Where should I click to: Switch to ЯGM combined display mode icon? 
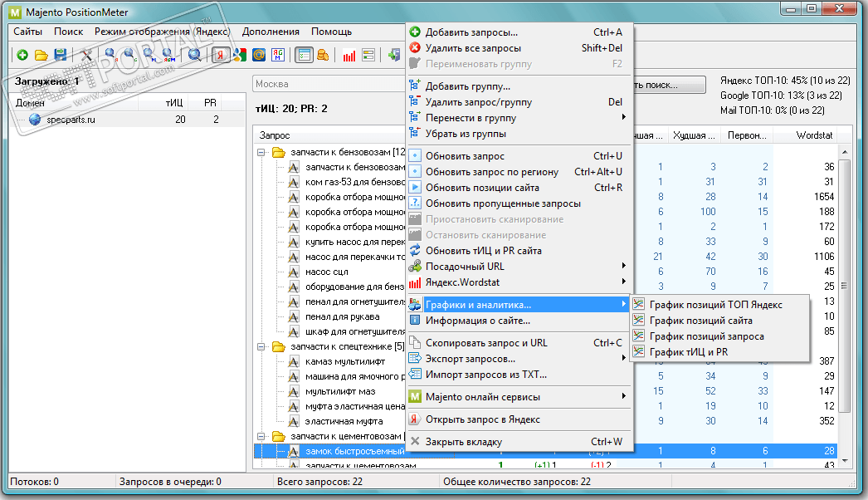(278, 55)
